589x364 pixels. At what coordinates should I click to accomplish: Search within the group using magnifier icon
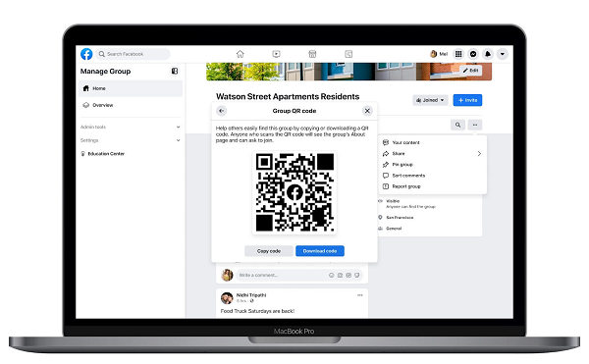[457, 125]
